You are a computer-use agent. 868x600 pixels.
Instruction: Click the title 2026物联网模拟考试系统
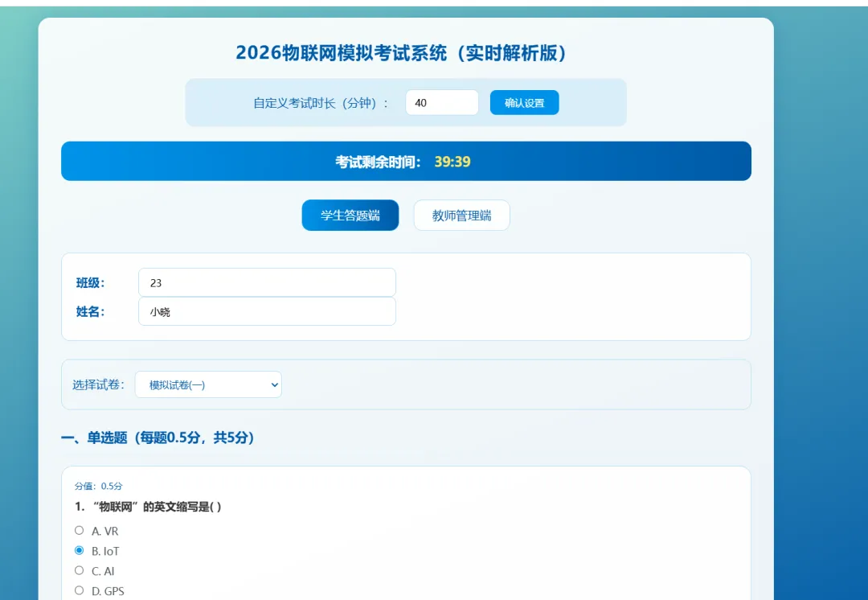click(x=402, y=53)
